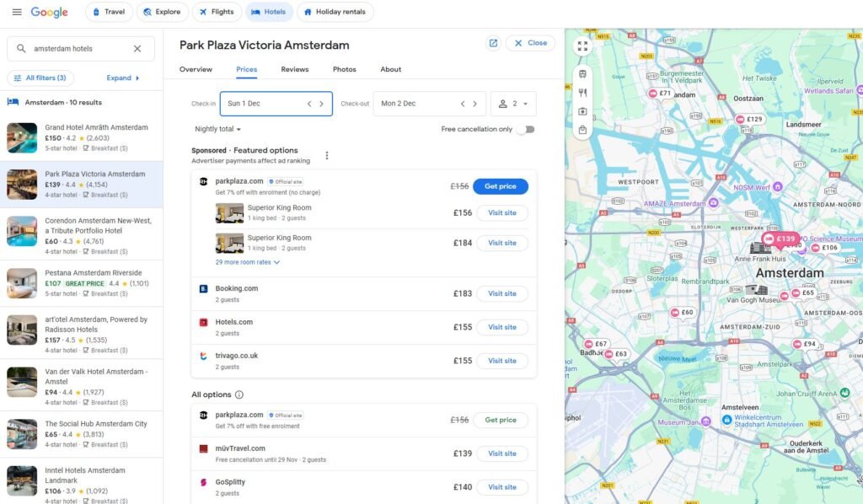Click the NDSM Werf map marker
The width and height of the screenshot is (863, 504).
point(778,187)
